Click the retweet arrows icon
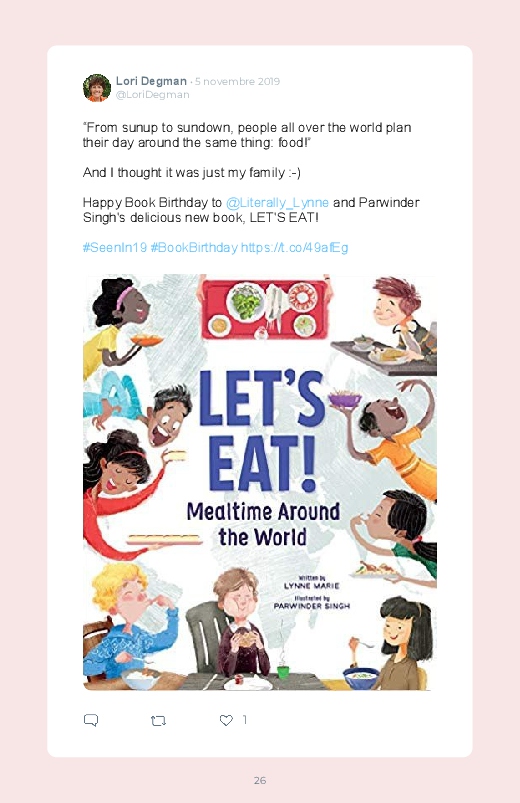Image resolution: width=520 pixels, height=803 pixels. pos(158,721)
